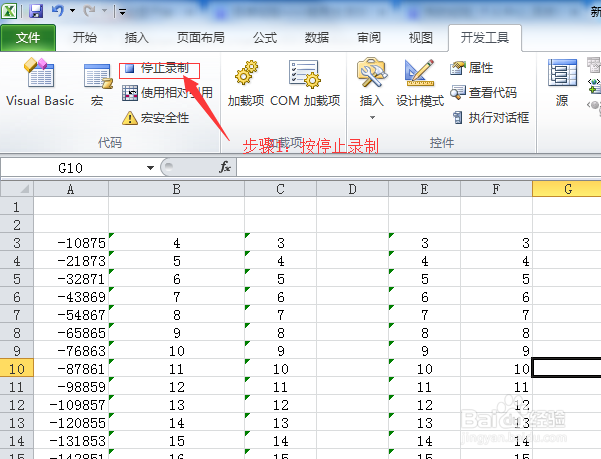Viewport: 601px width, 459px height.
Task: Open the XML 源 source pane
Action: point(562,84)
